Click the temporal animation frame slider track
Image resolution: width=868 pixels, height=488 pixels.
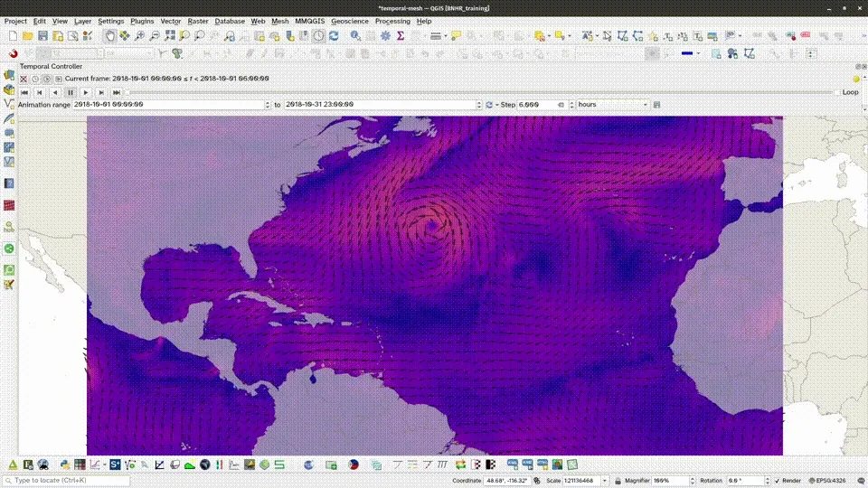[x=479, y=92]
